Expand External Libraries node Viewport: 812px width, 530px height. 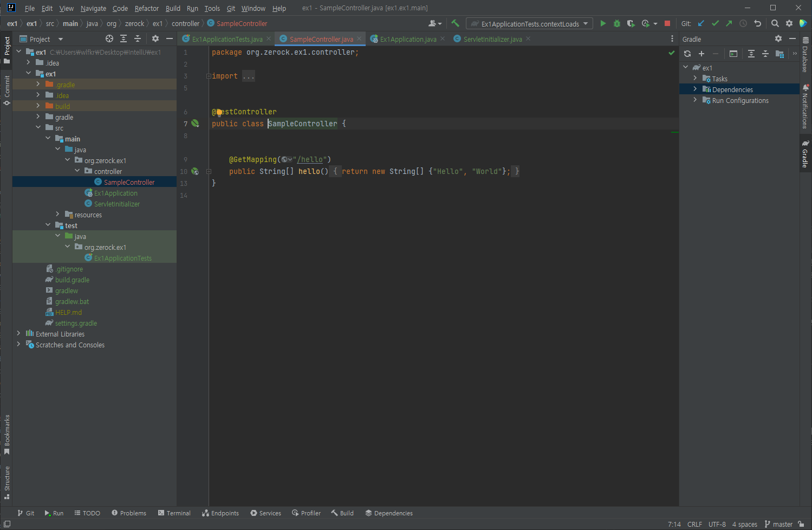18,333
